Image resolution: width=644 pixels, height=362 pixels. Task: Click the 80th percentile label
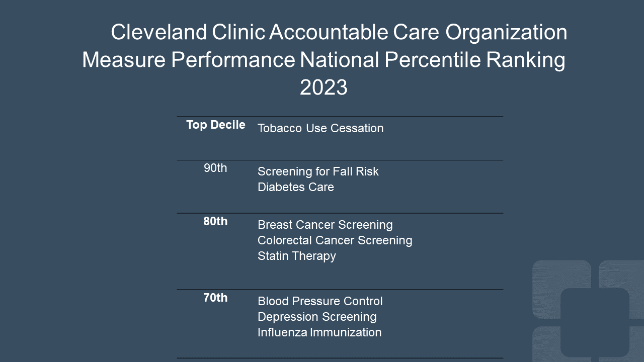[x=215, y=221]
